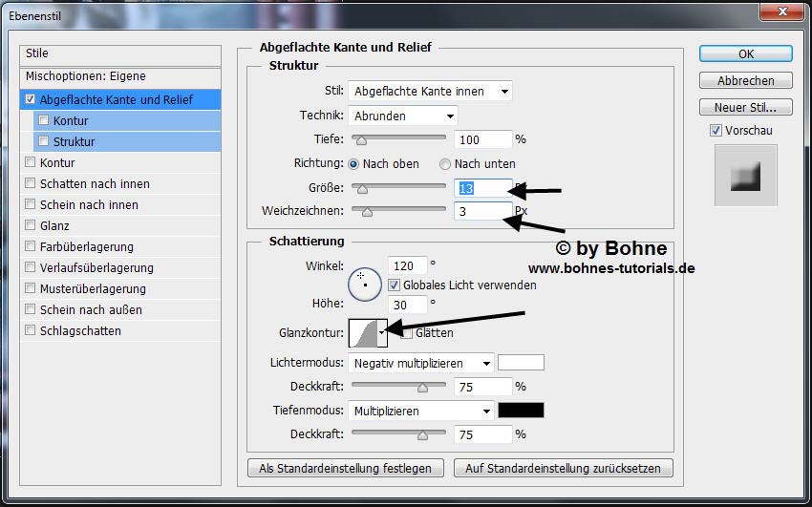812x507 pixels.
Task: Click the style preview thumbnail under Vorschau
Action: (x=745, y=176)
